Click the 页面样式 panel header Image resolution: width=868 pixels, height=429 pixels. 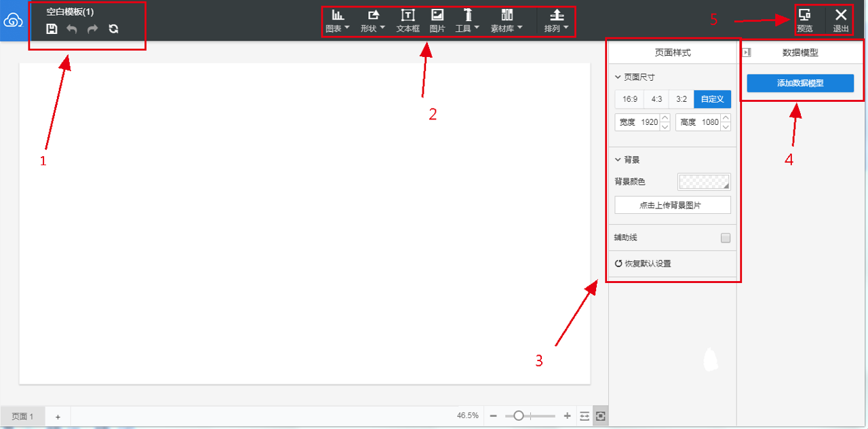[673, 52]
